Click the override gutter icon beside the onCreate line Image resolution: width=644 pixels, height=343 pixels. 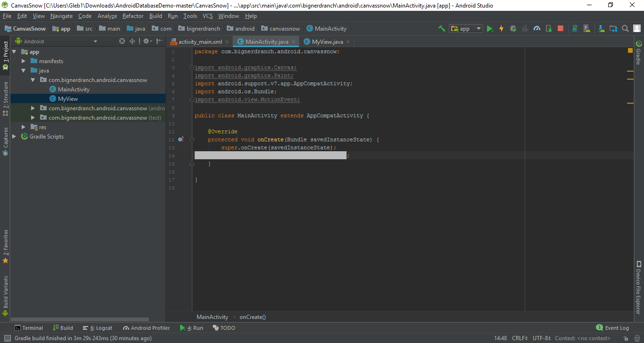[x=181, y=139]
